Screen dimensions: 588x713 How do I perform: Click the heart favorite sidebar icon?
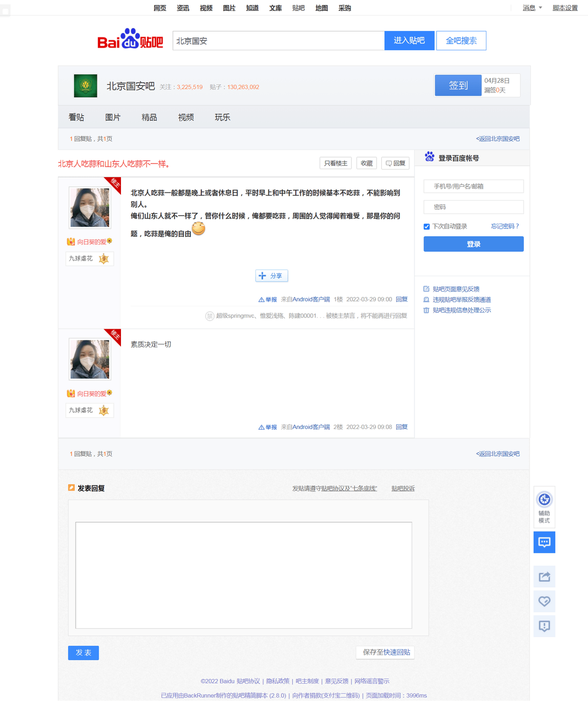click(544, 601)
